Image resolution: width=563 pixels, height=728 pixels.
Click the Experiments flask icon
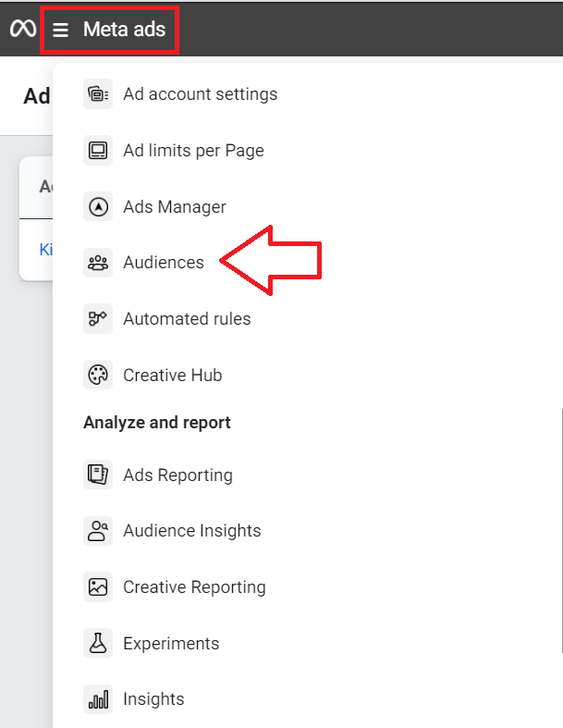(x=98, y=643)
